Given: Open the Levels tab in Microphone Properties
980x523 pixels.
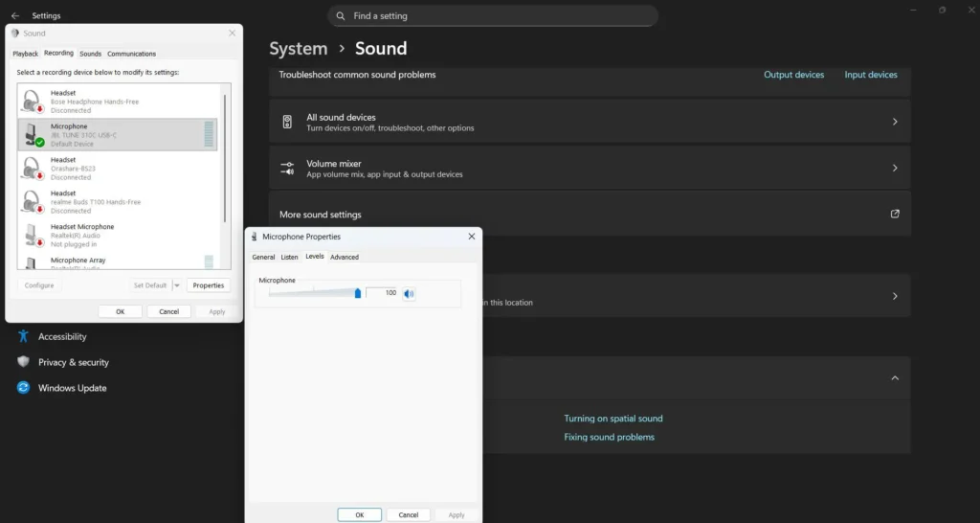Looking at the screenshot, I should point(315,257).
